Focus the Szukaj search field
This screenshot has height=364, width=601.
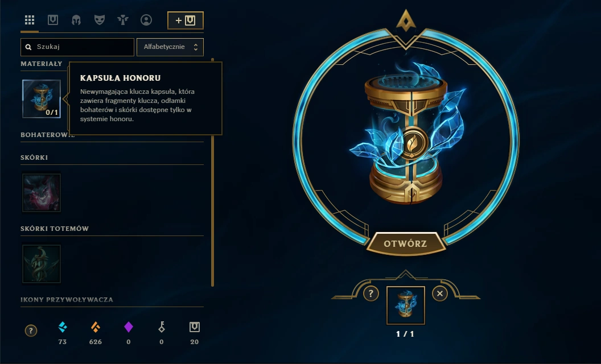coord(77,47)
